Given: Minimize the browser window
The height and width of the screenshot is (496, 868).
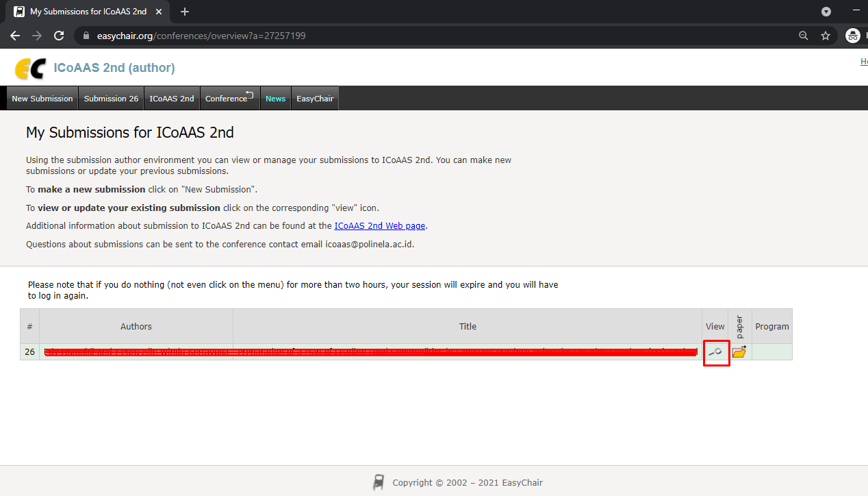Looking at the screenshot, I should [x=857, y=12].
